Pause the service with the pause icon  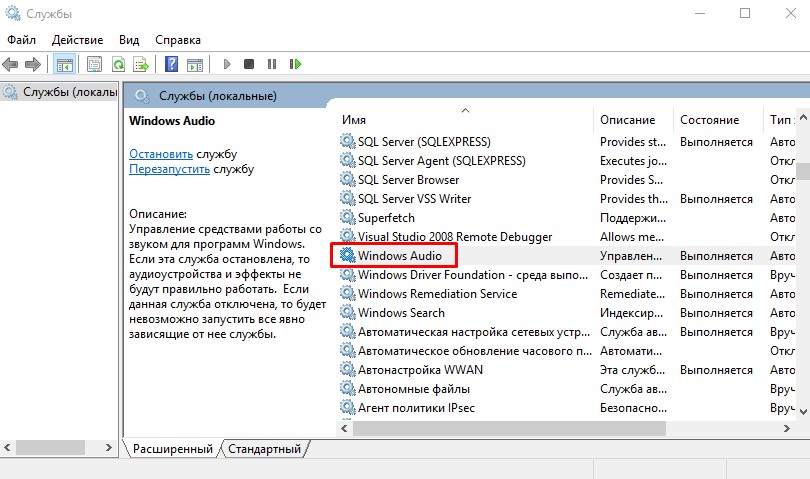272,64
